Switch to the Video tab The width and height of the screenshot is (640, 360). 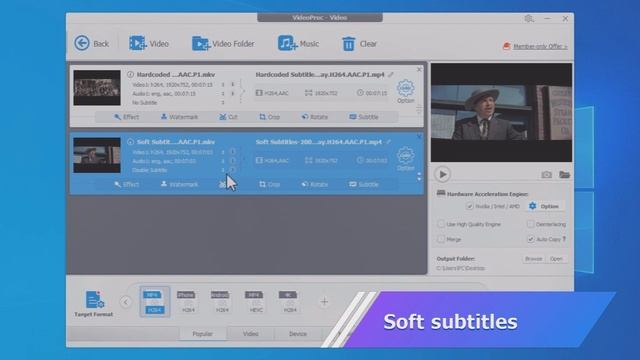pos(251,334)
